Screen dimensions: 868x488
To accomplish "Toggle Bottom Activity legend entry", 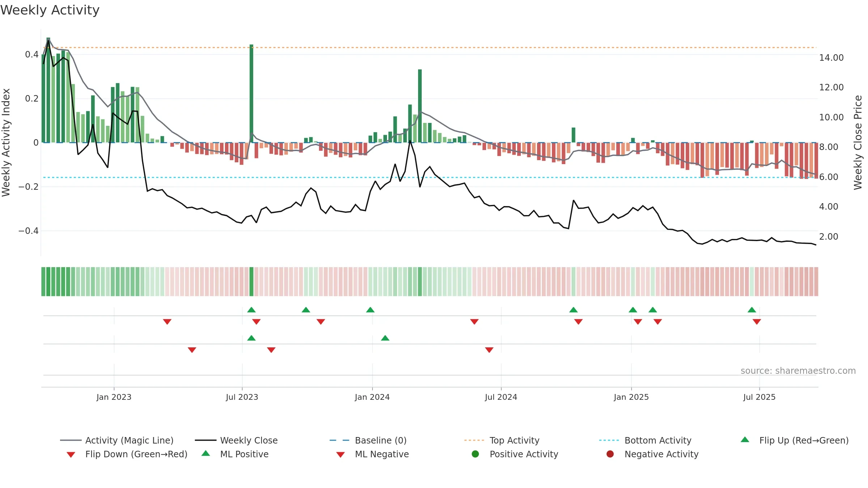I will pyautogui.click(x=645, y=440).
